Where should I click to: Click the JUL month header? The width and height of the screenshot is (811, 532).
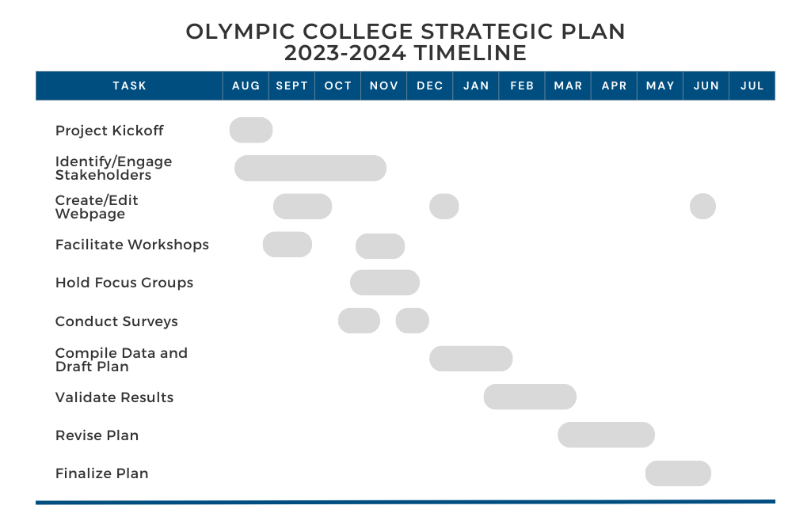(x=752, y=85)
